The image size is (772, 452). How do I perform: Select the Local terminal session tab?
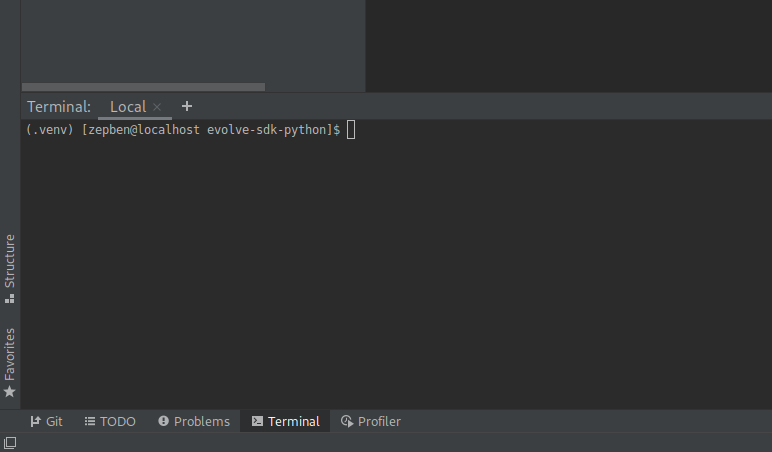click(128, 107)
